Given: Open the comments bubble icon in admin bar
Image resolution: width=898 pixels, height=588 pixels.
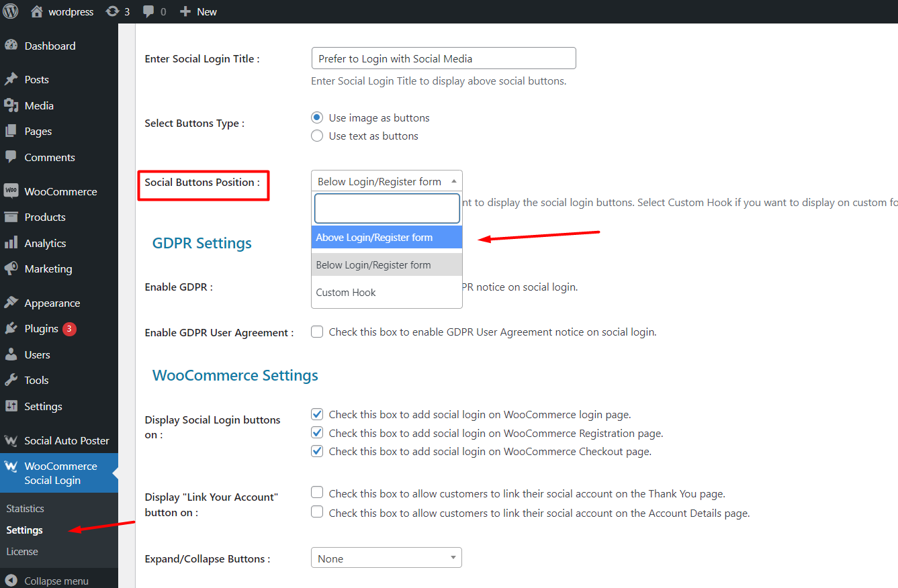Looking at the screenshot, I should [x=148, y=11].
